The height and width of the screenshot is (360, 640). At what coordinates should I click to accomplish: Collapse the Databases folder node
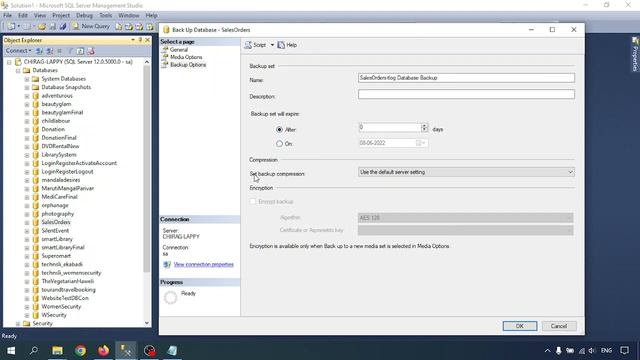(18, 71)
